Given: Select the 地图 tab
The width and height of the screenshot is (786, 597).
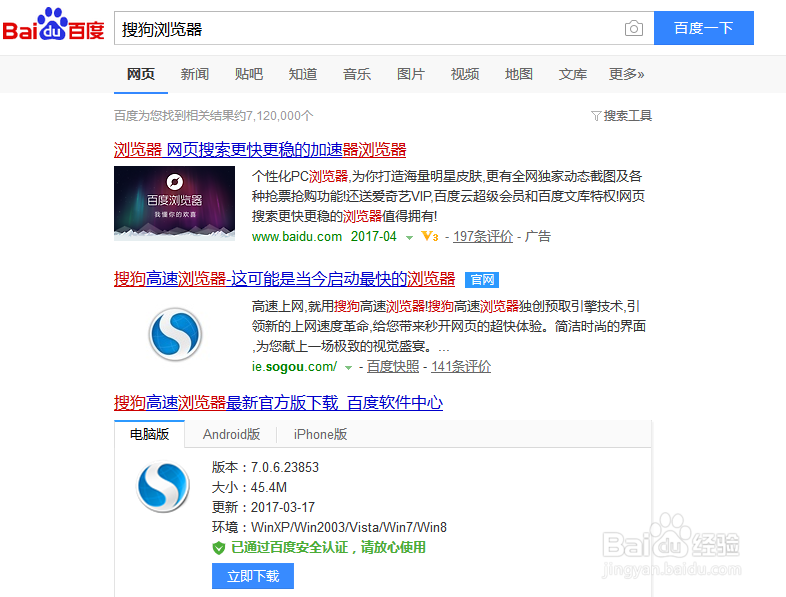Looking at the screenshot, I should click(x=518, y=74).
